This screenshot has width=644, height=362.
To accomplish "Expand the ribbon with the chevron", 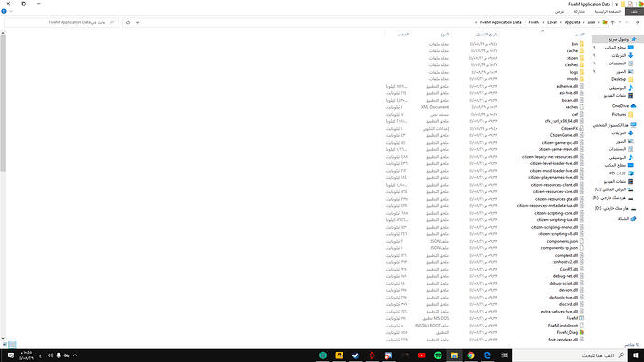I will point(10,11).
